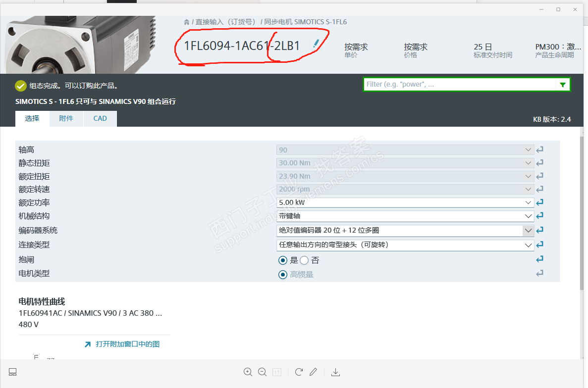Click the 按需求 价格 value
This screenshot has width=588, height=388.
[x=416, y=47]
